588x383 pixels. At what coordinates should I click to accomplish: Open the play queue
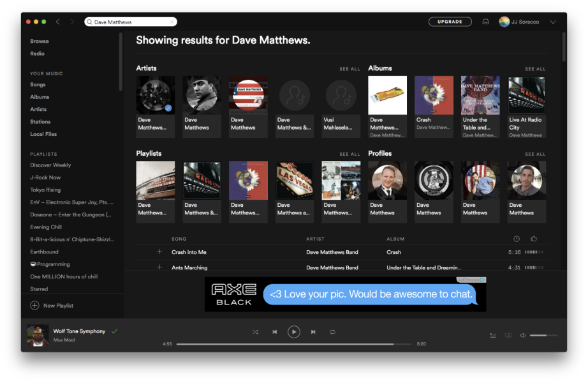point(493,335)
